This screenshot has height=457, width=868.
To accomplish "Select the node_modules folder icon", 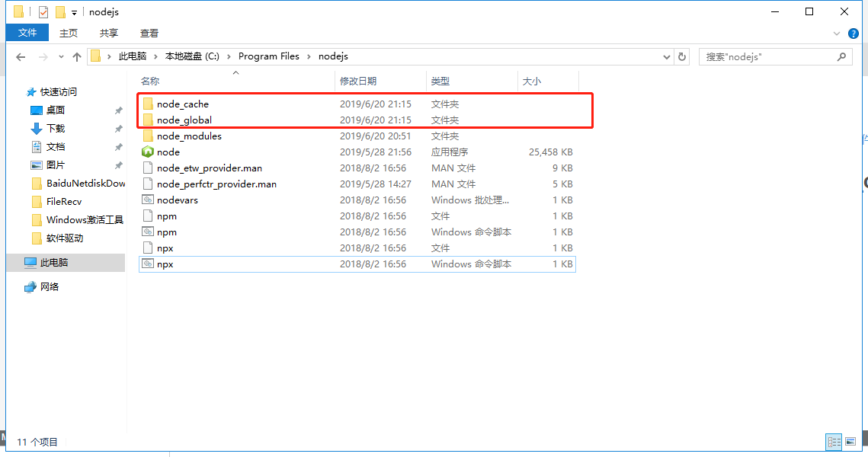I will click(148, 136).
